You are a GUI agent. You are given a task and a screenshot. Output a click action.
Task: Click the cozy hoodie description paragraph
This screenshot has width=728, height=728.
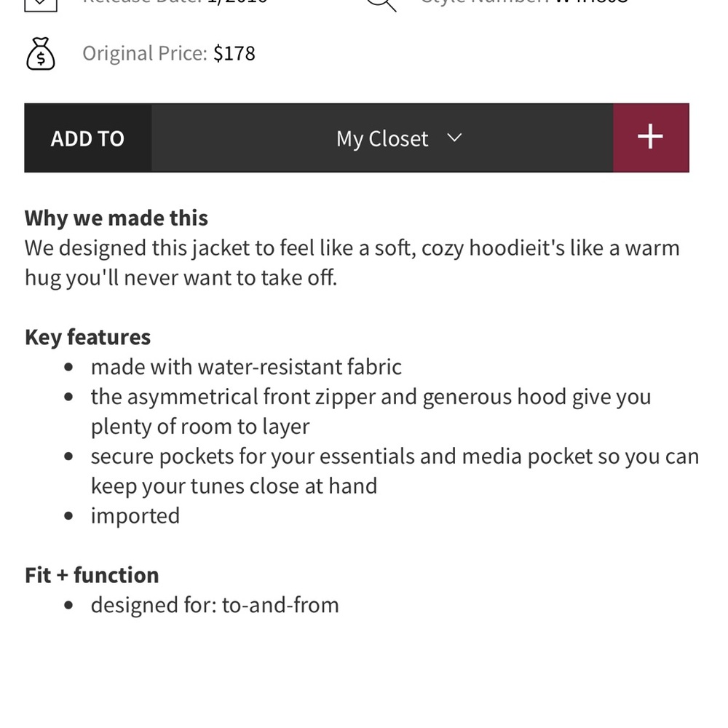(x=352, y=263)
